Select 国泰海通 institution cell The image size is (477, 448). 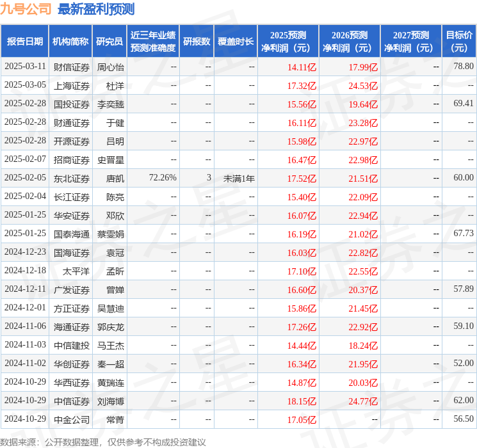[72, 234]
